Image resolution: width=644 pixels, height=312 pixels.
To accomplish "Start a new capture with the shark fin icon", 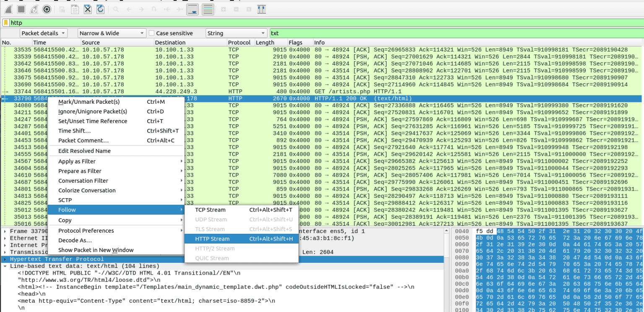I will coord(8,9).
